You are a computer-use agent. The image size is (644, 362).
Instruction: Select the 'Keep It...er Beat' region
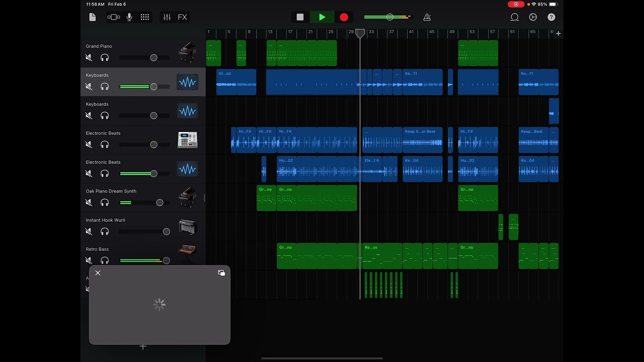point(423,140)
